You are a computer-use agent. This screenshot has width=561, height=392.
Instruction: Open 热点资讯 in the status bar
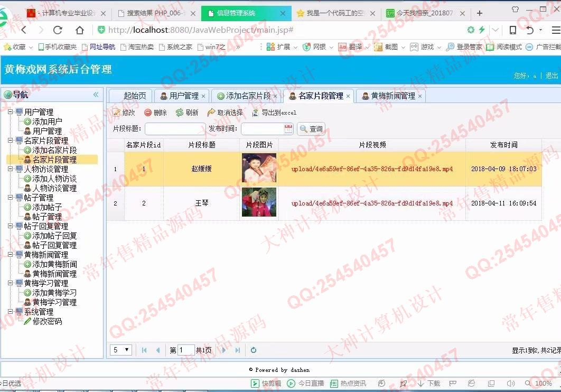(348, 384)
